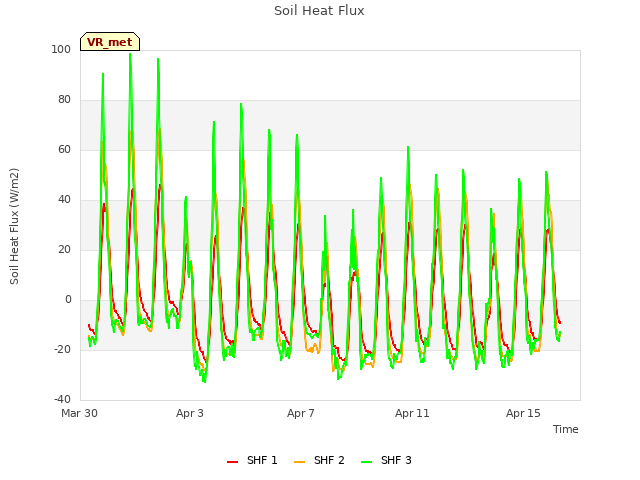Screen dimensions: 640x480
Task: Click the Time x-axis label
Action: [x=566, y=429]
